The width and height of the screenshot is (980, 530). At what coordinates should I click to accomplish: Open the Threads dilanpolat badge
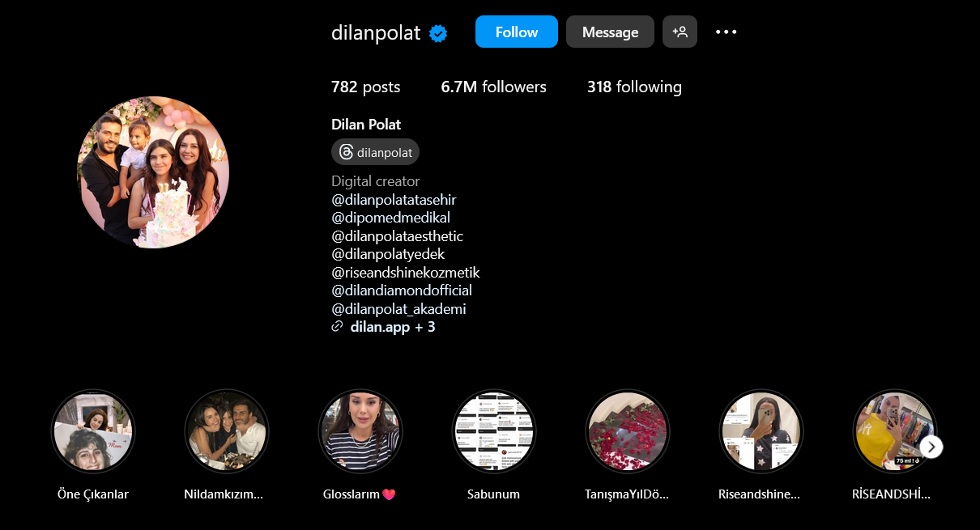pyautogui.click(x=376, y=152)
